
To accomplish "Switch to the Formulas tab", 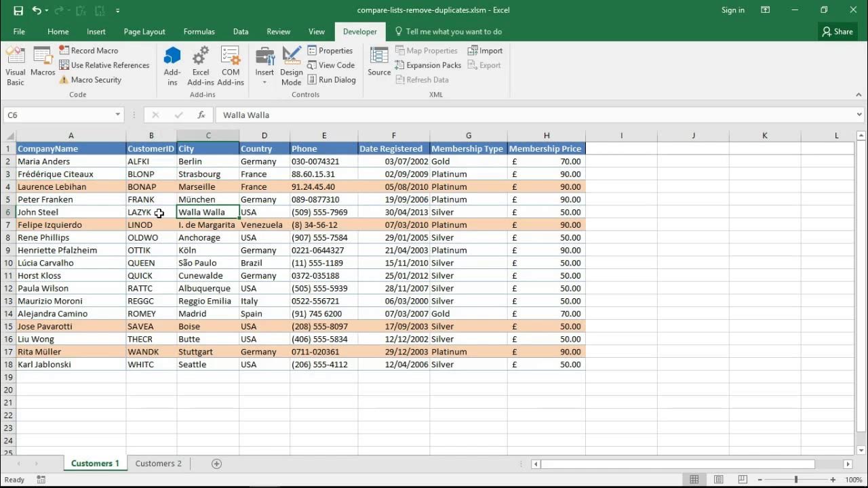I will click(x=199, y=32).
